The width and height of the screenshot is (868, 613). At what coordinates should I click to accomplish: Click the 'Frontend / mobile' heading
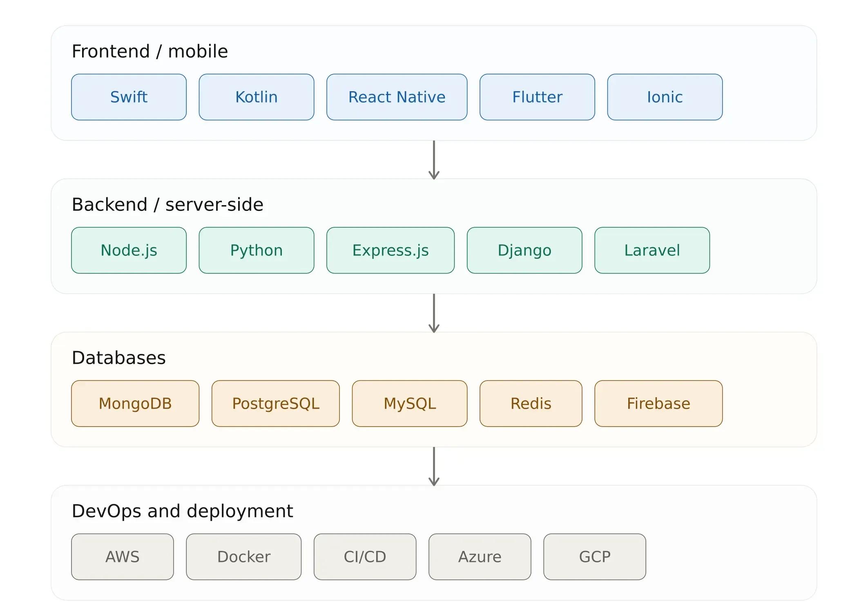click(150, 51)
